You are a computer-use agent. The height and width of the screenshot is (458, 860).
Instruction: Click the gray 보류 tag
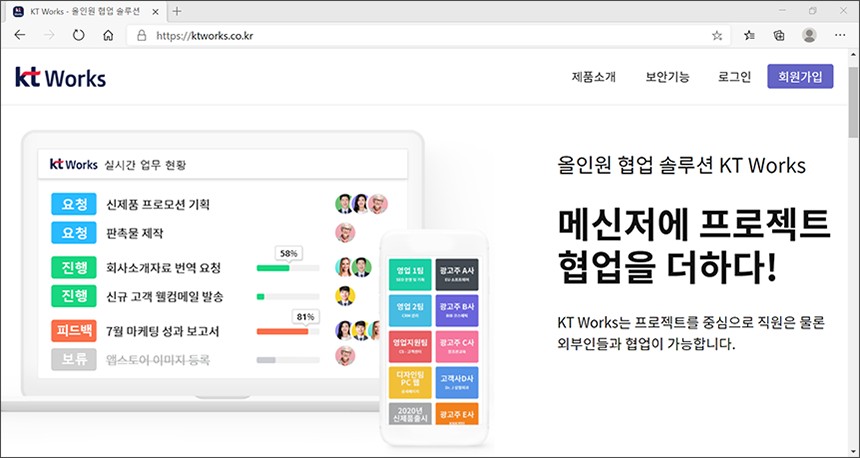pos(73,359)
